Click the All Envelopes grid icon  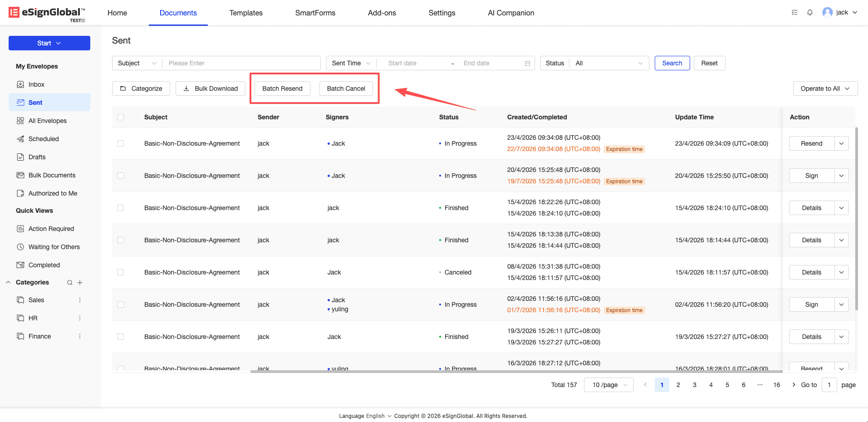(x=20, y=121)
